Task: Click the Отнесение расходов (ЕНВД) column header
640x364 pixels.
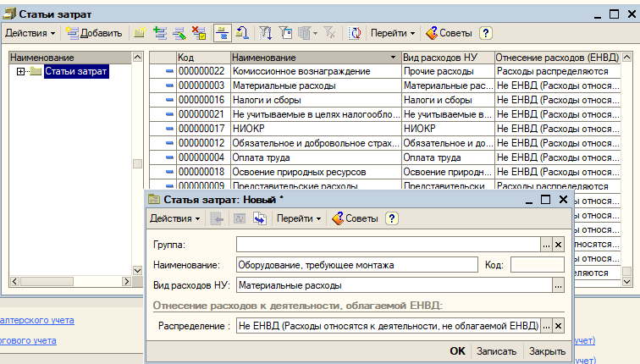Action: click(x=558, y=58)
